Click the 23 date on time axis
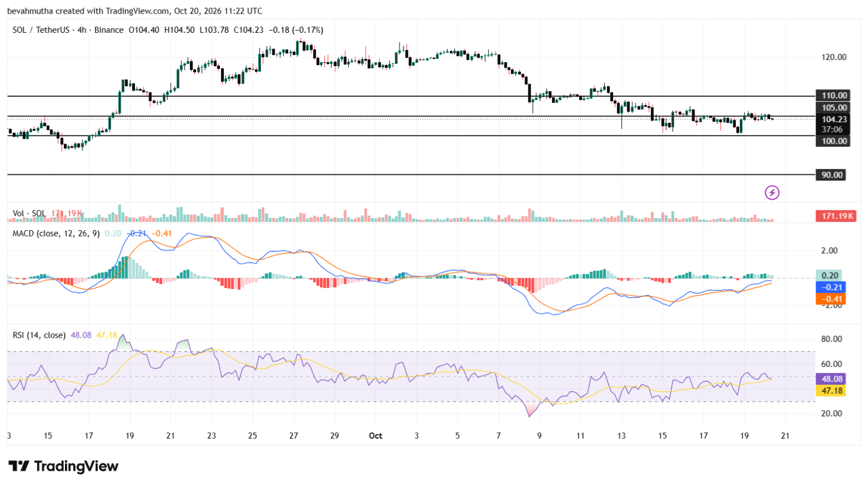The image size is (868, 487). [x=211, y=436]
